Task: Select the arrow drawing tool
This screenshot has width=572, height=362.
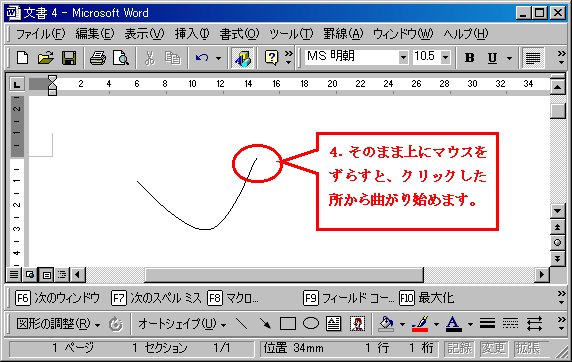Action: 265,323
